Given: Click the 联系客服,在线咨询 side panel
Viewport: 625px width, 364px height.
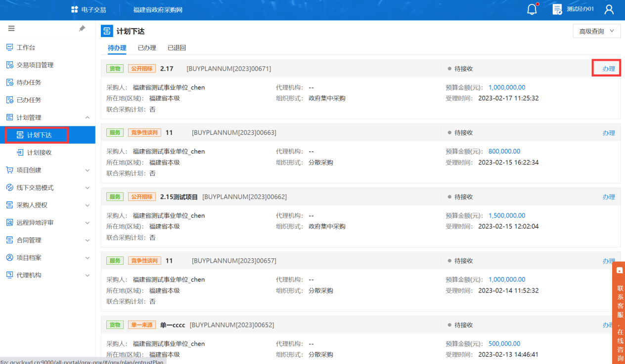Looking at the screenshot, I should pyautogui.click(x=619, y=313).
